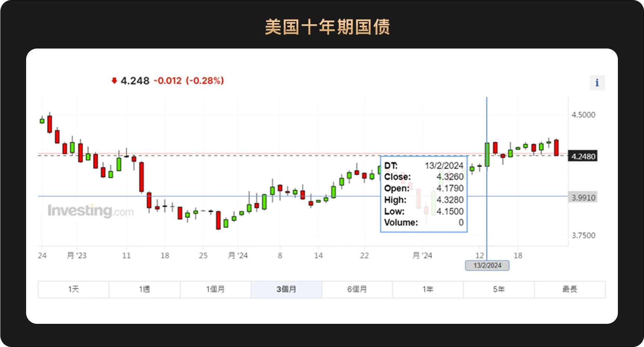Enable the 6個月 timeframe view
This screenshot has height=347, width=644.
(357, 289)
